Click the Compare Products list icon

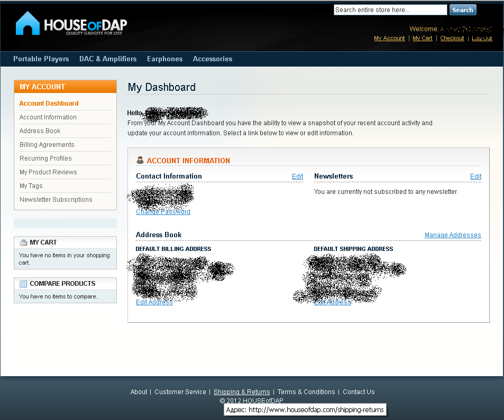(x=23, y=284)
